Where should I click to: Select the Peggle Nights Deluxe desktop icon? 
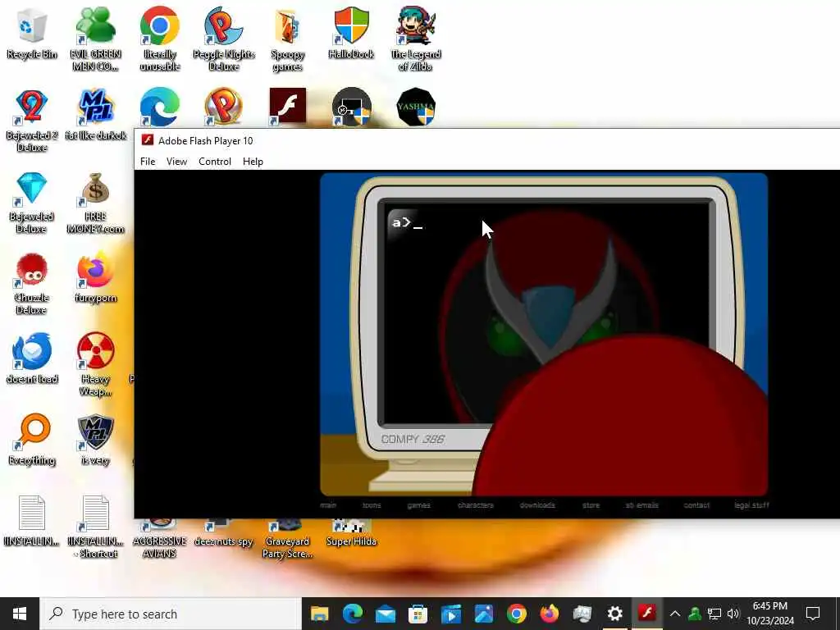pyautogui.click(x=223, y=39)
